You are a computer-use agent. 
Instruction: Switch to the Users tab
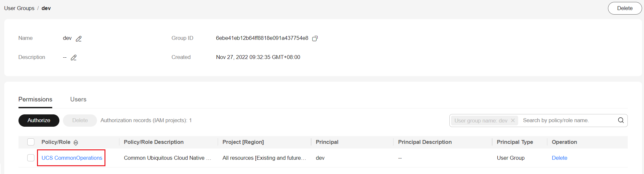point(78,99)
